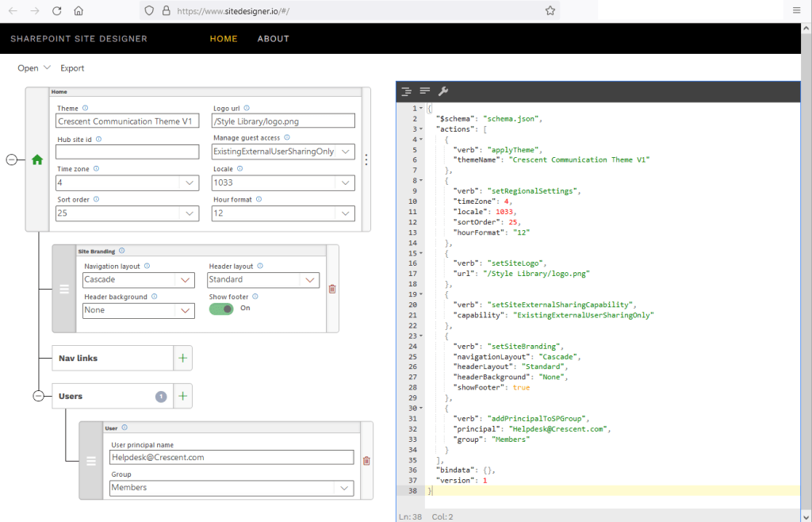Click the Hour format field showing 12

click(283, 213)
